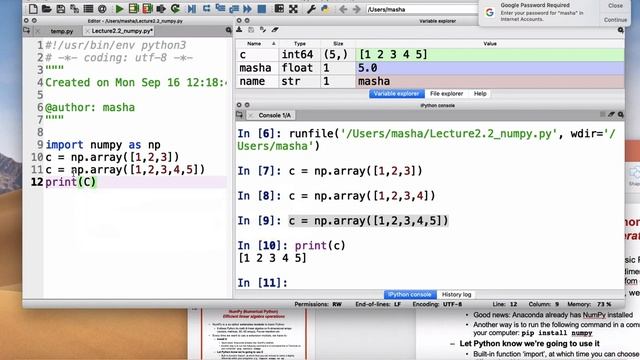Open the @ symbol finder icon
Image resolution: width=640 pixels, height=360 pixels.
pyautogui.click(x=102, y=9)
